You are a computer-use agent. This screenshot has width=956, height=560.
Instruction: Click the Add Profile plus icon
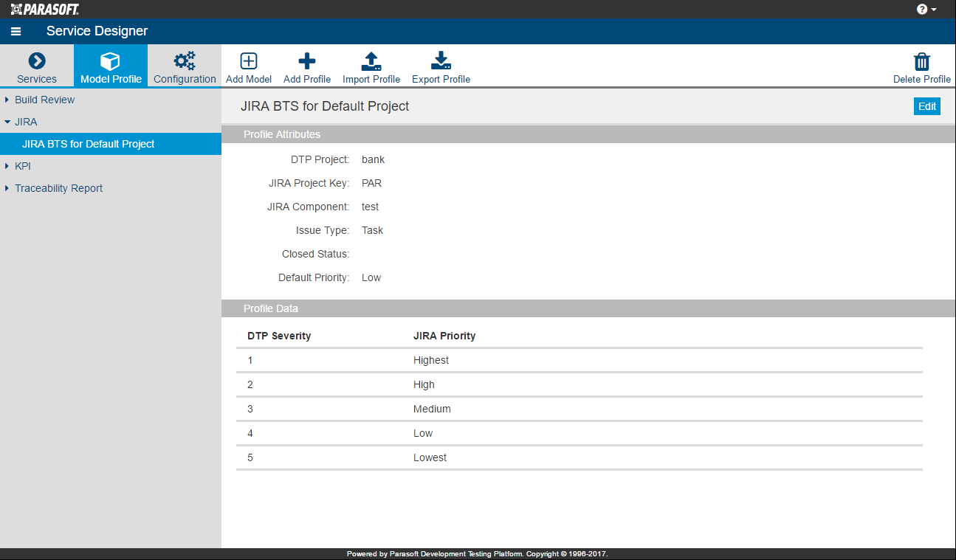(x=307, y=61)
